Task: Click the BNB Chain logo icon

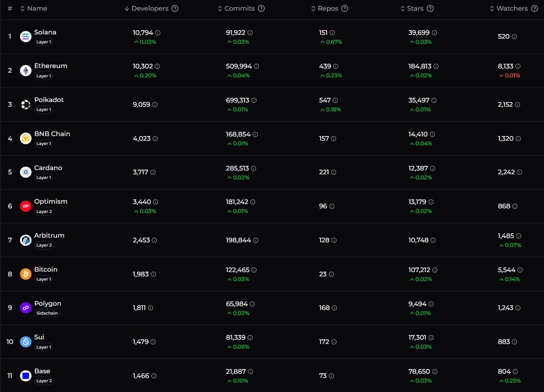Action: [x=26, y=138]
